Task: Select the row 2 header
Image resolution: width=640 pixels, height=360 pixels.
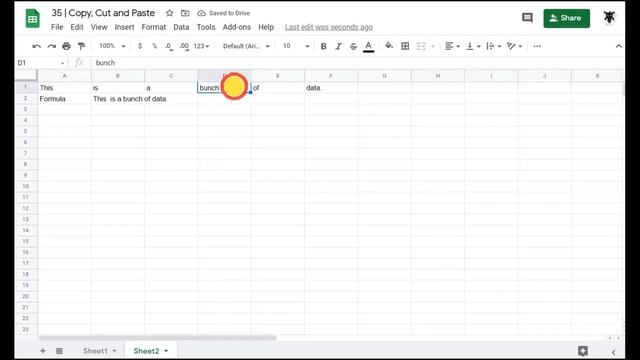Action: click(x=26, y=98)
